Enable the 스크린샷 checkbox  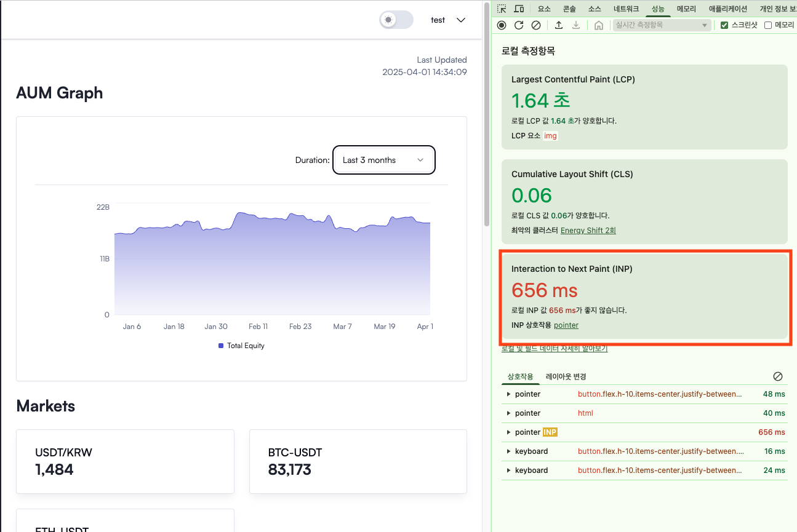click(x=724, y=25)
